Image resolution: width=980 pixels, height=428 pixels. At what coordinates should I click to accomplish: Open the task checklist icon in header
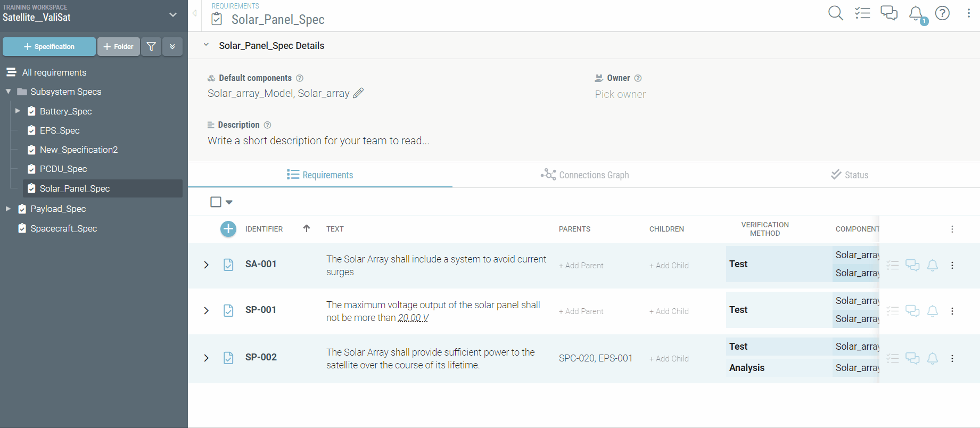[862, 13]
